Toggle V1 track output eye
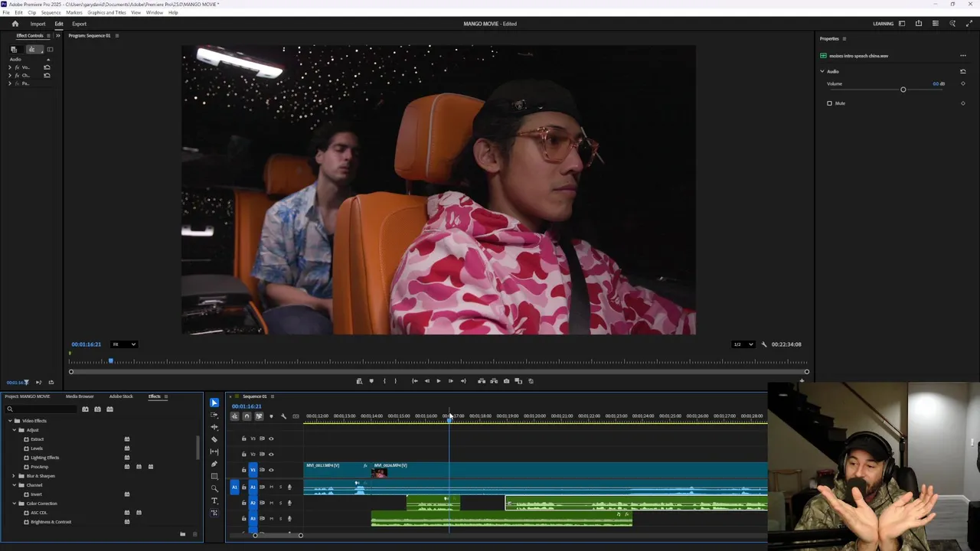The height and width of the screenshot is (551, 980). pos(271,470)
